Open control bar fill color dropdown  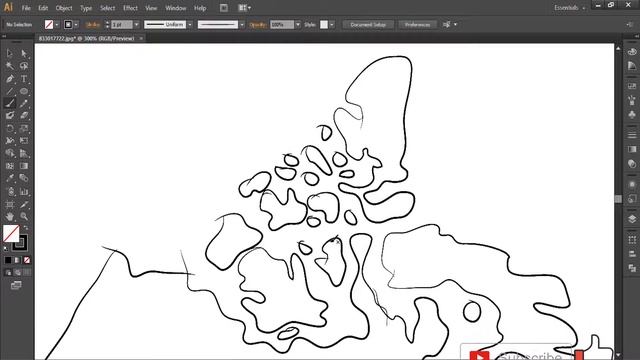point(57,25)
